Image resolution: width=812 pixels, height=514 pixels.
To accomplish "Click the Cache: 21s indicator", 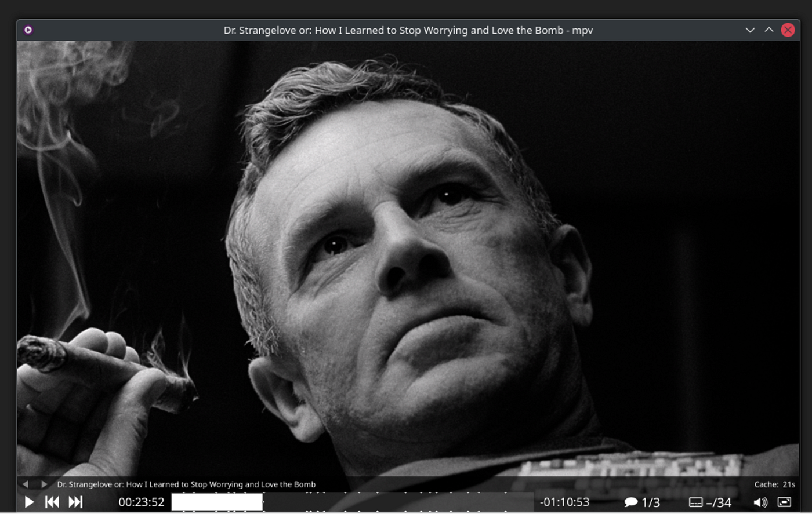I will [775, 484].
